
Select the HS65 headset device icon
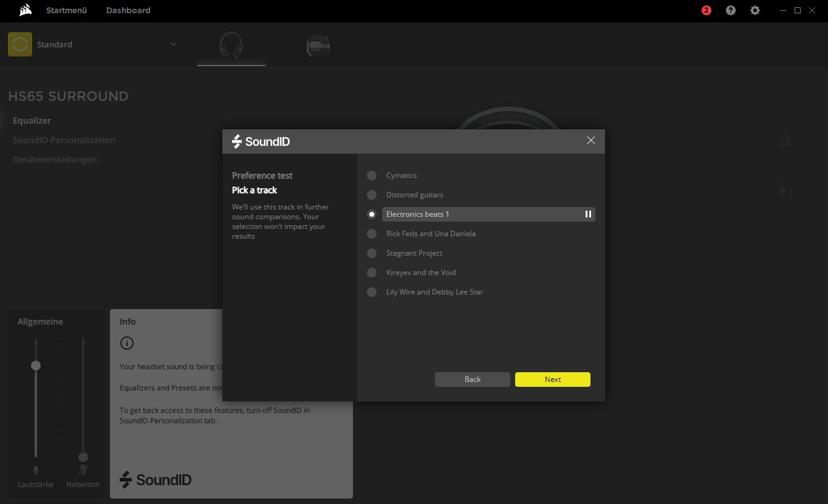(231, 45)
